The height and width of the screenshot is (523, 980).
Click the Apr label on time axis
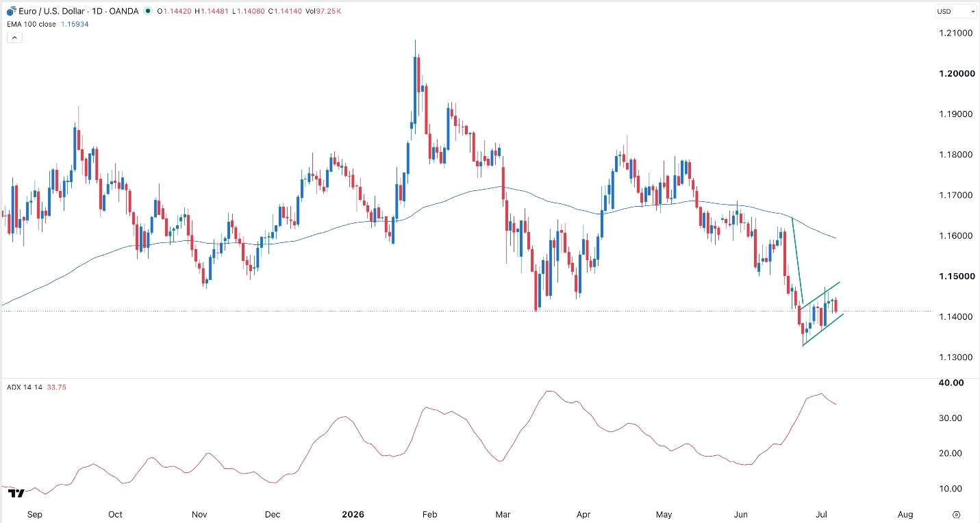pyautogui.click(x=583, y=514)
